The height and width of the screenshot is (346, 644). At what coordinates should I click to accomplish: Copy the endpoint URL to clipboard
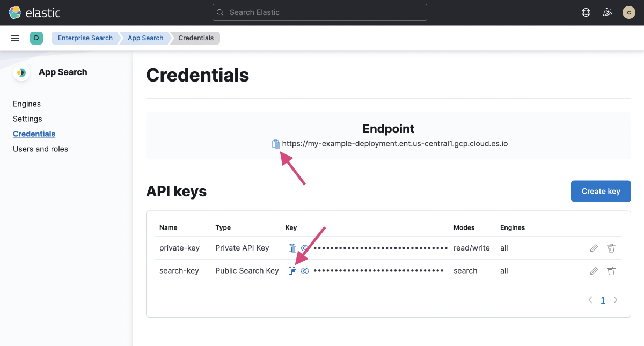click(276, 144)
